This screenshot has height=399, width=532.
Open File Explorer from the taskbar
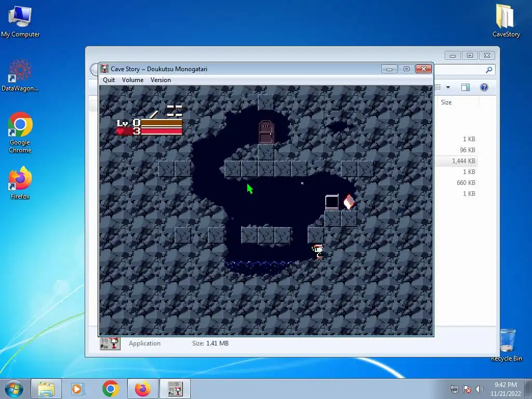(46, 389)
